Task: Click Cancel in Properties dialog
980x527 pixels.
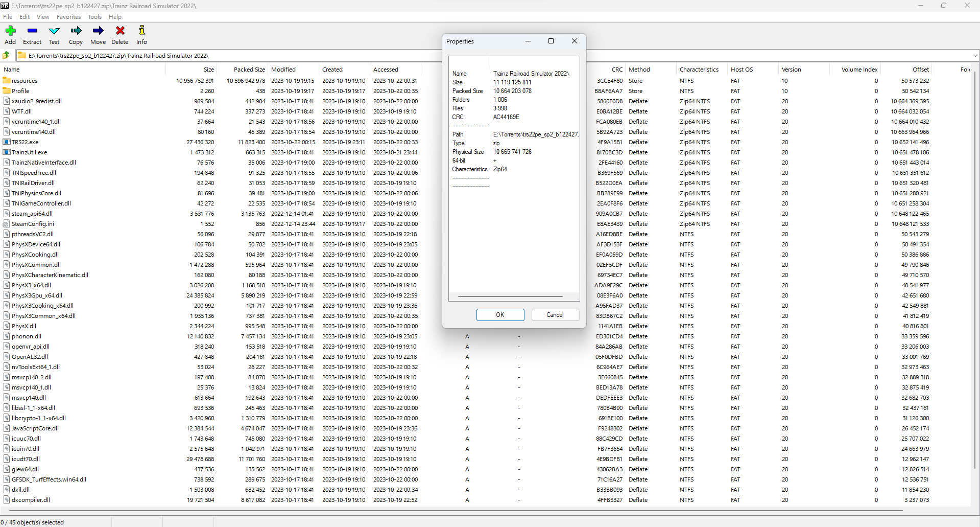Action: point(555,315)
